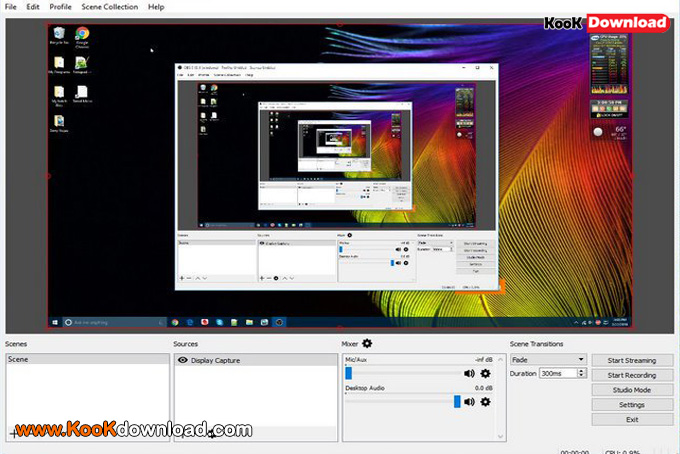The image size is (680, 454).
Task: Open Desktop Audio gear options
Action: pyautogui.click(x=485, y=402)
